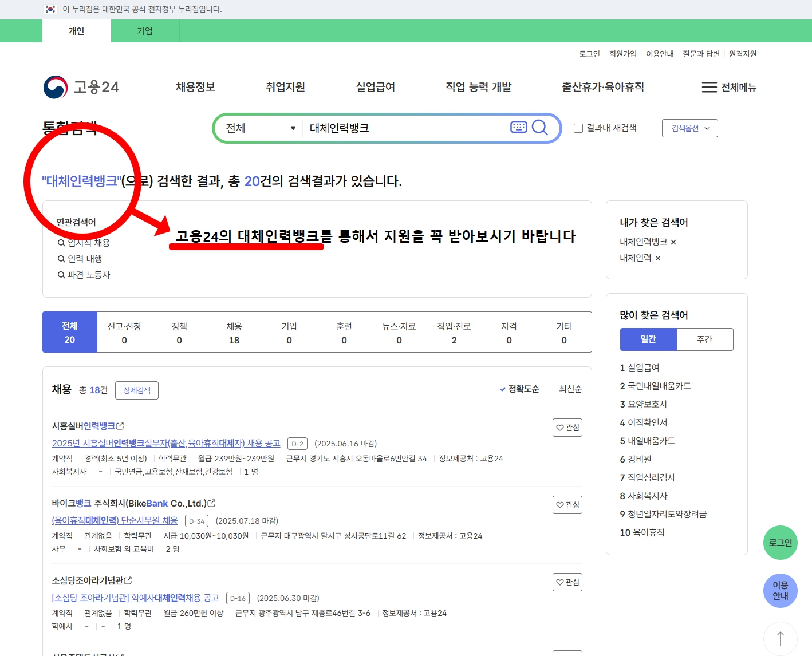Click the Korean flag icon in top banner
This screenshot has height=656, width=812.
point(50,9)
